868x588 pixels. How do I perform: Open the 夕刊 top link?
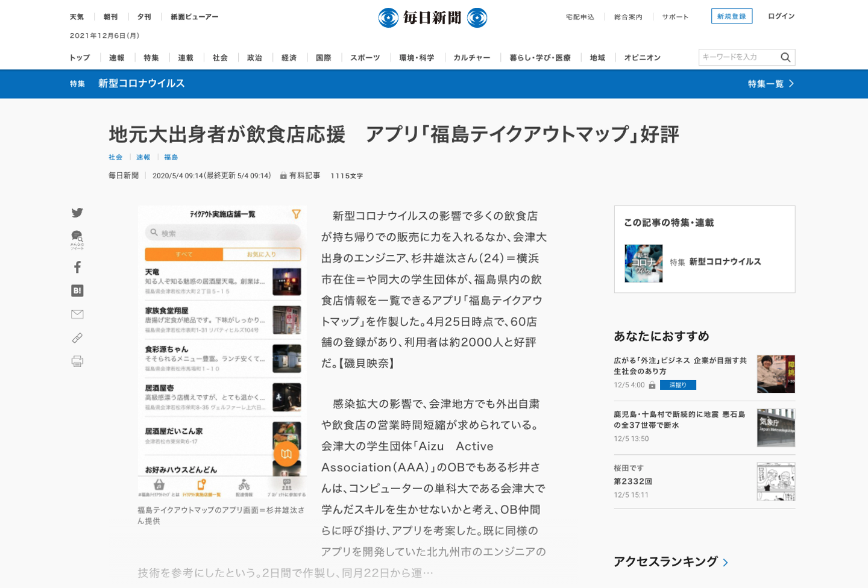tap(145, 17)
